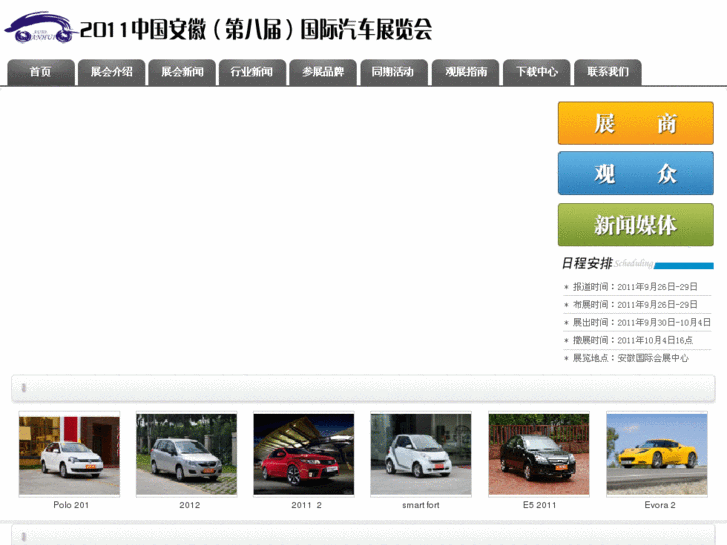Visit the 下载中心 tab
The height and width of the screenshot is (545, 727).
[x=536, y=72]
